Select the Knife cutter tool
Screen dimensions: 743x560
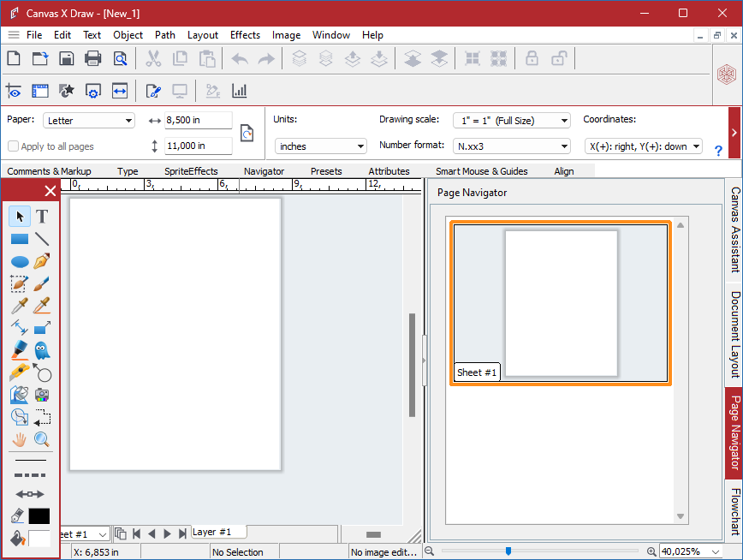(x=20, y=372)
